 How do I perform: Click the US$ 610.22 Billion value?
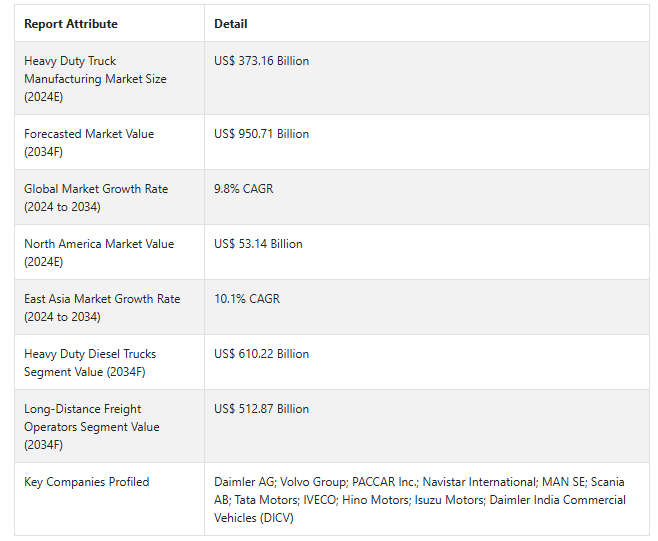click(261, 354)
